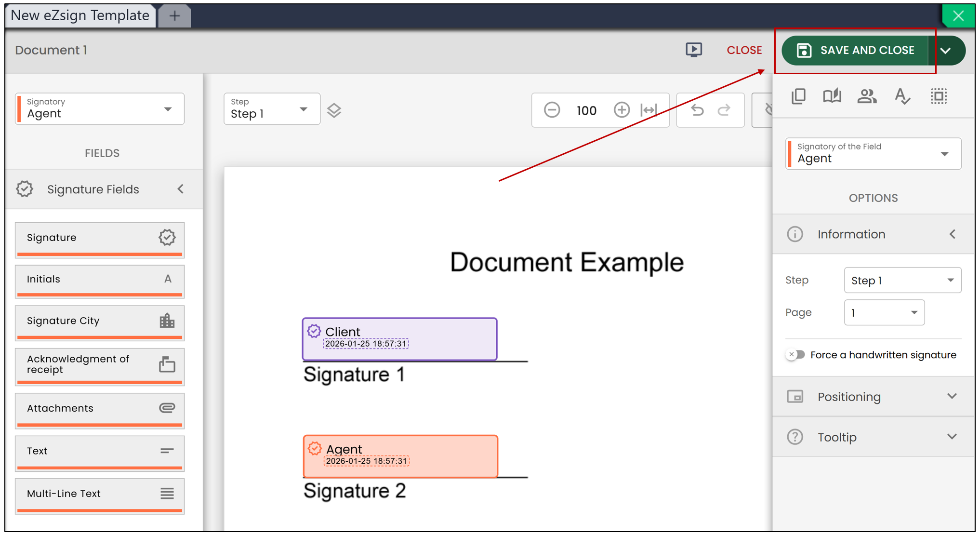Click the zoom out minus icon
Viewport: 980px width, 536px height.
click(x=552, y=110)
